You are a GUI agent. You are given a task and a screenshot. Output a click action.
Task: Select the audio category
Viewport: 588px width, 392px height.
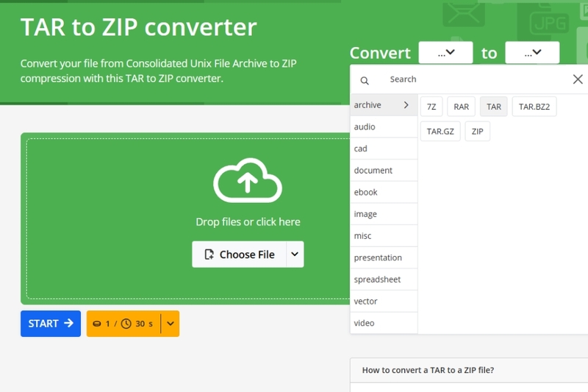384,126
